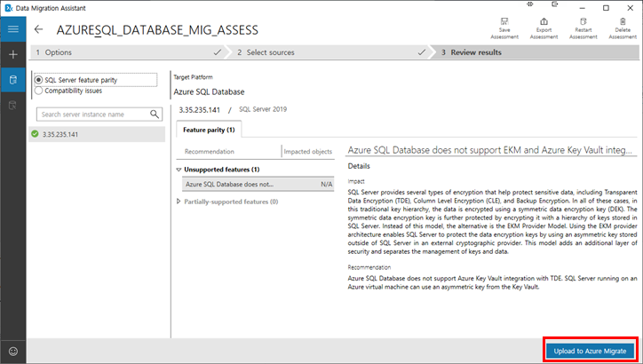
Task: Click the Details heading
Action: (359, 166)
